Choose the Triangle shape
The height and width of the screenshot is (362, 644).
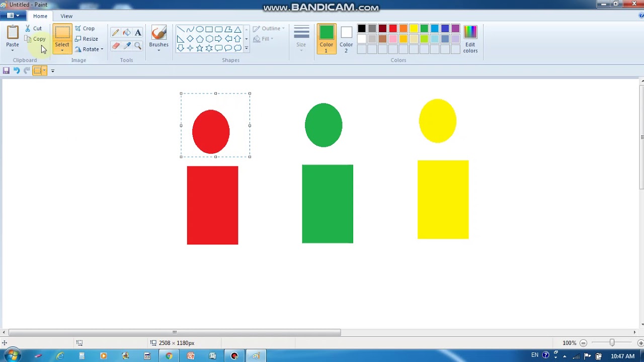point(237,29)
